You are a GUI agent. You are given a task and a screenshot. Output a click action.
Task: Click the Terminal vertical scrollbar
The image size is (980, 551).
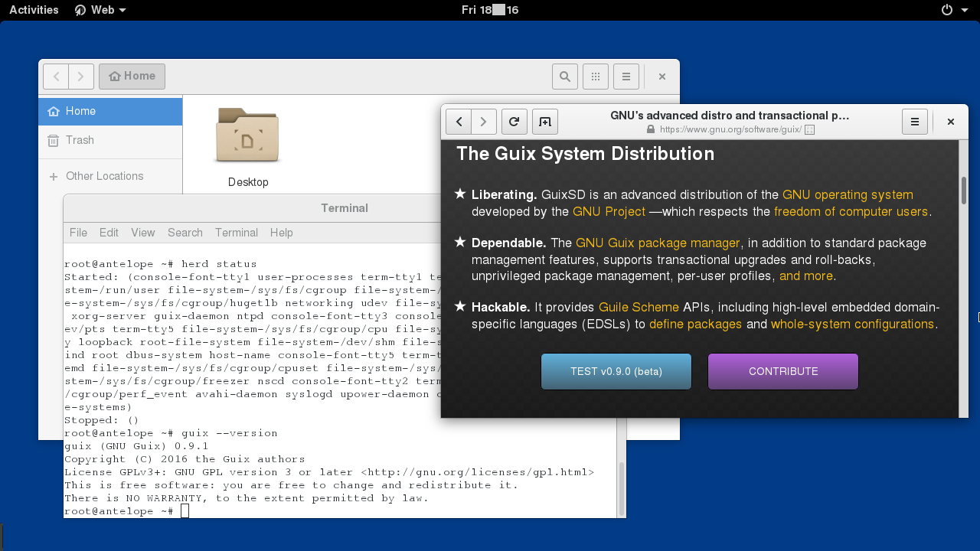click(622, 487)
